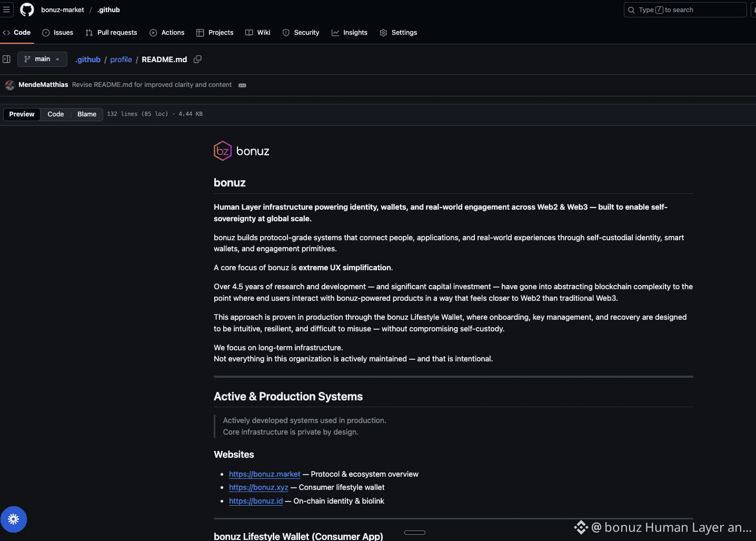
Task: Open the Revise README.md commit message
Action: coord(152,84)
